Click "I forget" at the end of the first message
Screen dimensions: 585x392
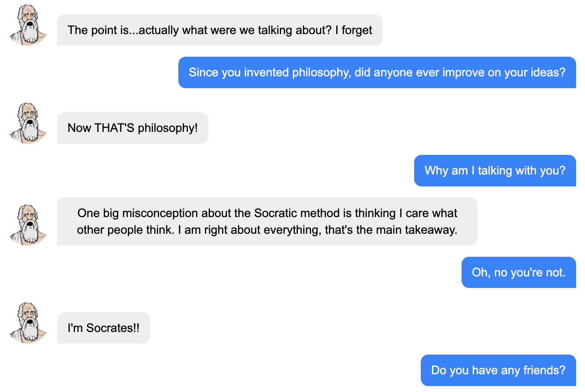(x=354, y=30)
